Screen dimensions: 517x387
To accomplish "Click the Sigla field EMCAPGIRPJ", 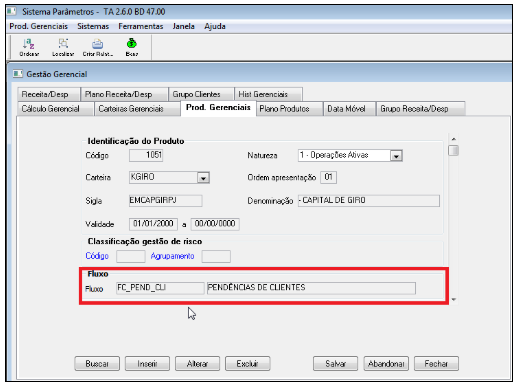I will click(x=166, y=200).
